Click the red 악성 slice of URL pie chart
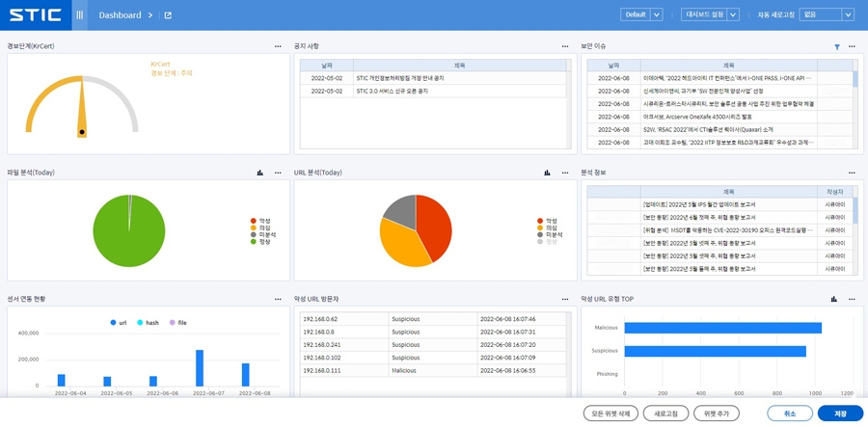This screenshot has width=868, height=427. click(435, 225)
